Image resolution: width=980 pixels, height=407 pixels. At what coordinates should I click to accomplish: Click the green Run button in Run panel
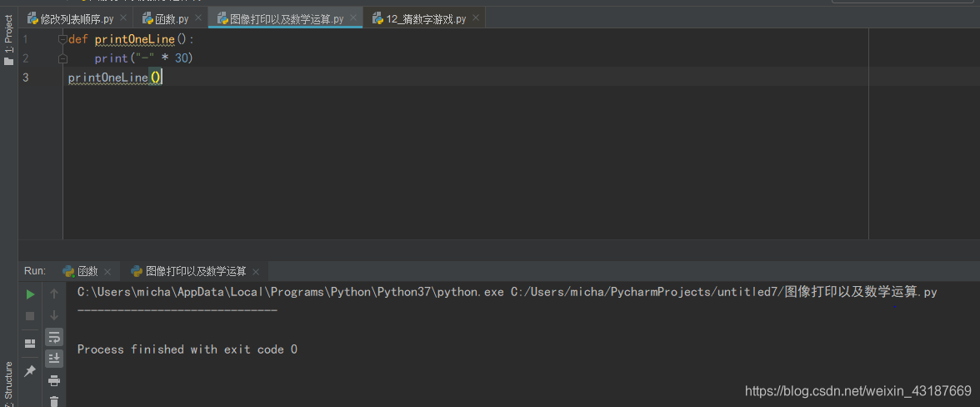click(30, 294)
